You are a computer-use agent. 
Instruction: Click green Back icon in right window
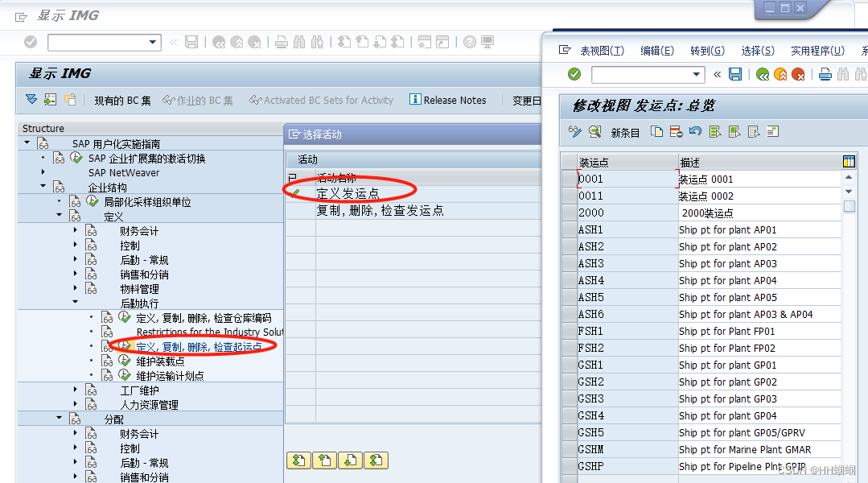[763, 74]
